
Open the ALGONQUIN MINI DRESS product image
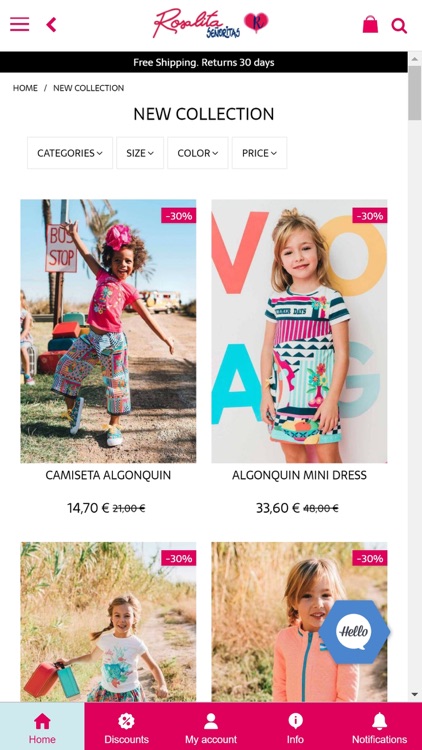click(300, 331)
